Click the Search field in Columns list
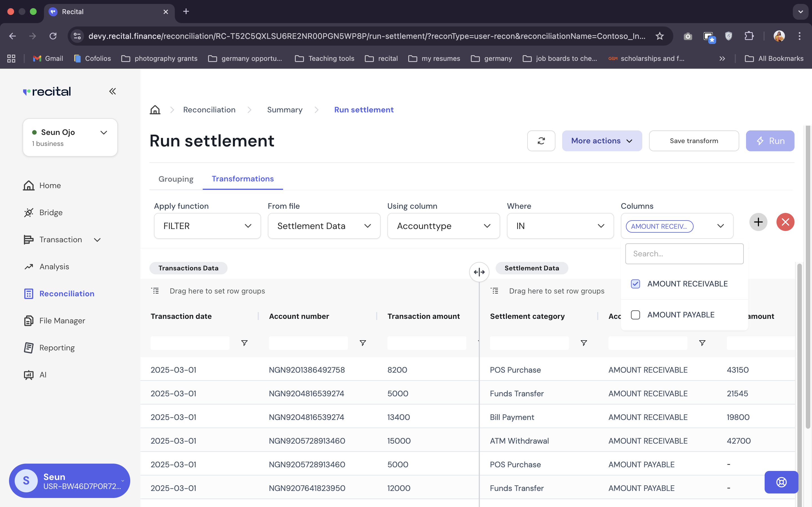Viewport: 812px width, 507px height. click(684, 254)
